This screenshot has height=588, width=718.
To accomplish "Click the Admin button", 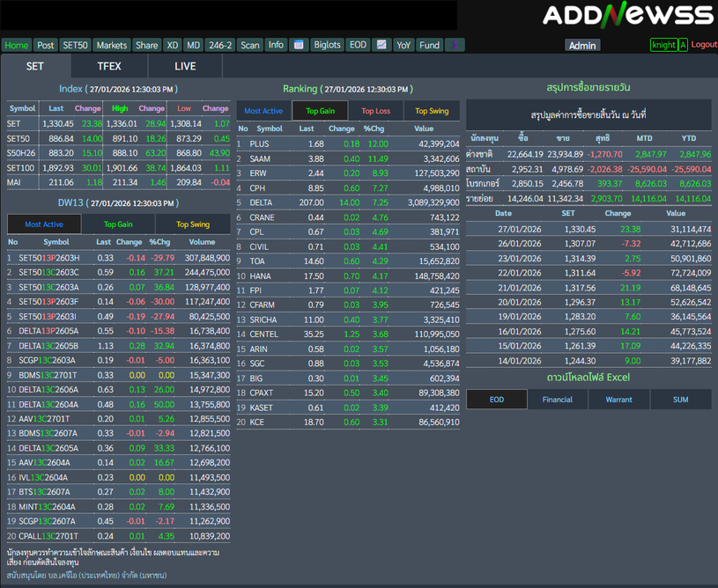I will pos(582,46).
